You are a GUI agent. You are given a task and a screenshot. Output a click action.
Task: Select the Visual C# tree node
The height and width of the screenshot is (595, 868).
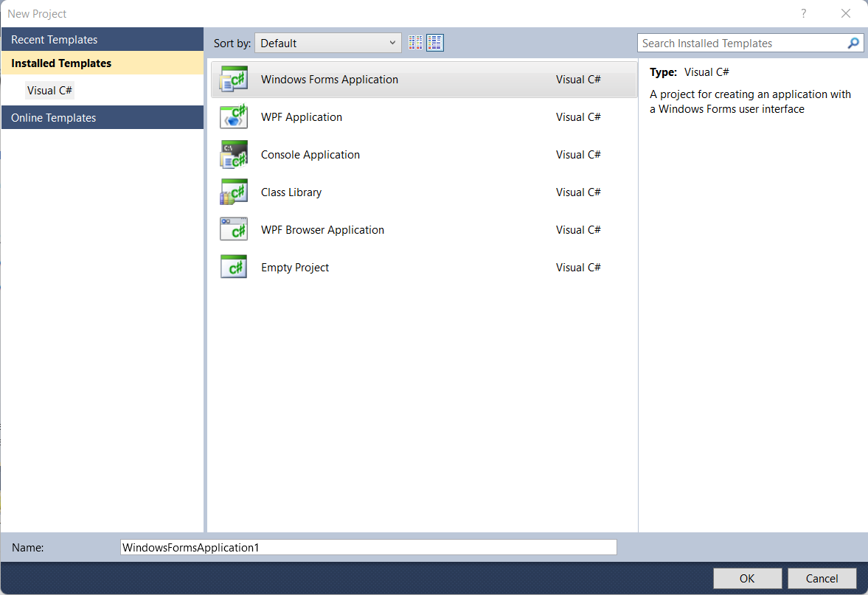(x=50, y=90)
